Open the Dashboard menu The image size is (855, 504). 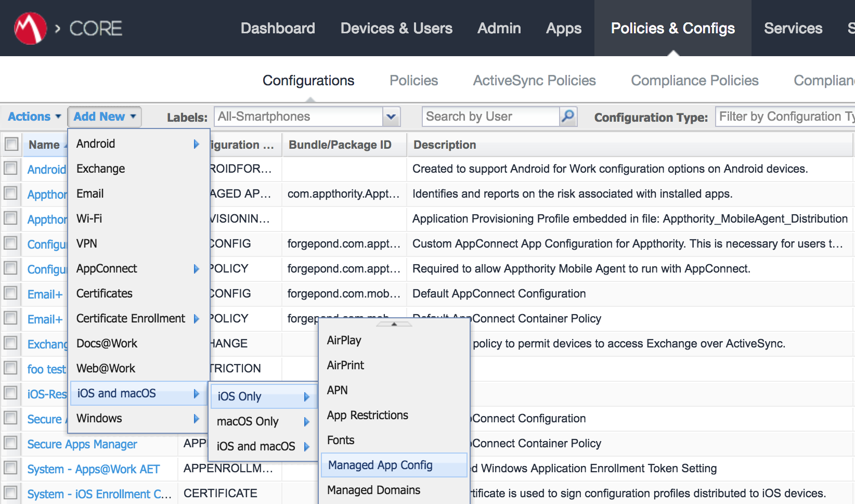point(278,28)
